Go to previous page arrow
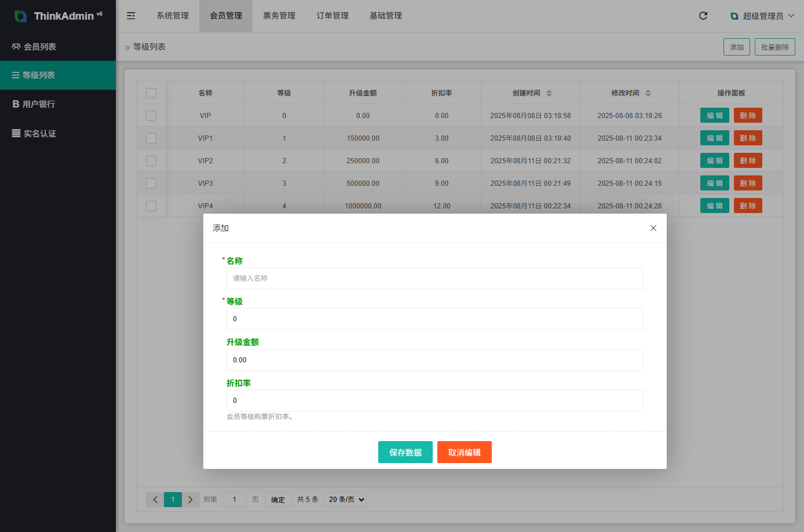Screen dimensions: 804x532 155,500
